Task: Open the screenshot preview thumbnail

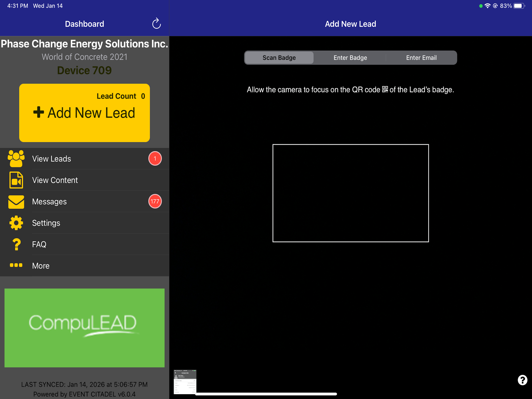Action: pyautogui.click(x=185, y=382)
